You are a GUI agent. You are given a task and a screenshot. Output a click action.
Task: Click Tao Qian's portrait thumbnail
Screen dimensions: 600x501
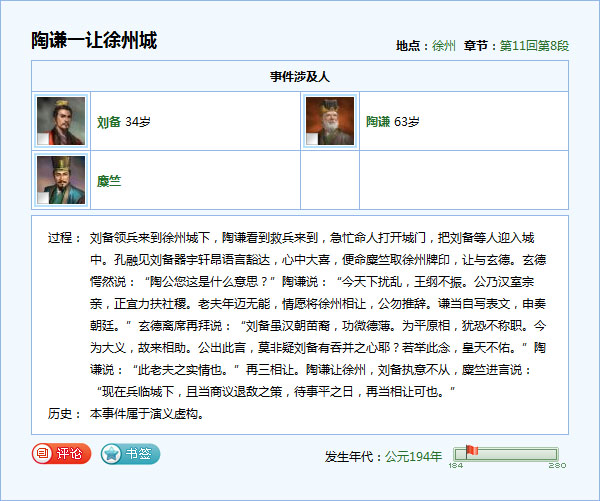tap(330, 121)
